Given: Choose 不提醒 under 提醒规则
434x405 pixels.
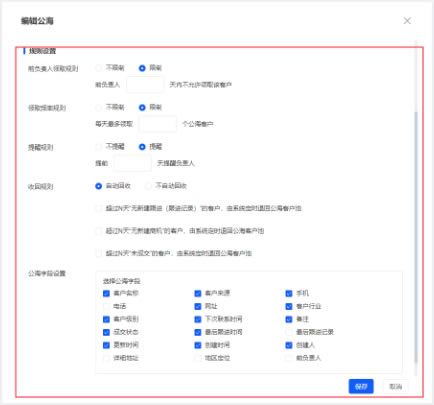Looking at the screenshot, I should (98, 147).
